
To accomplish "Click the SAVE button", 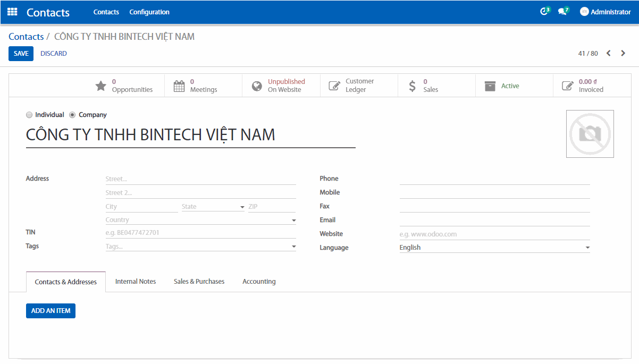I will point(21,54).
